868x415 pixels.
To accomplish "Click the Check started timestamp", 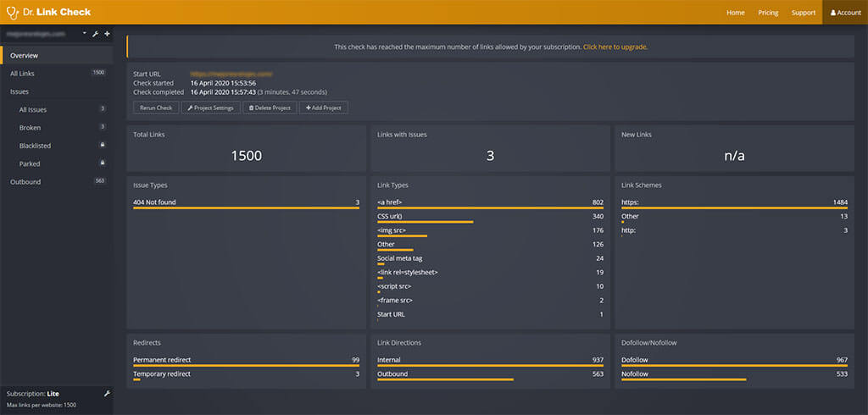I will tap(223, 83).
